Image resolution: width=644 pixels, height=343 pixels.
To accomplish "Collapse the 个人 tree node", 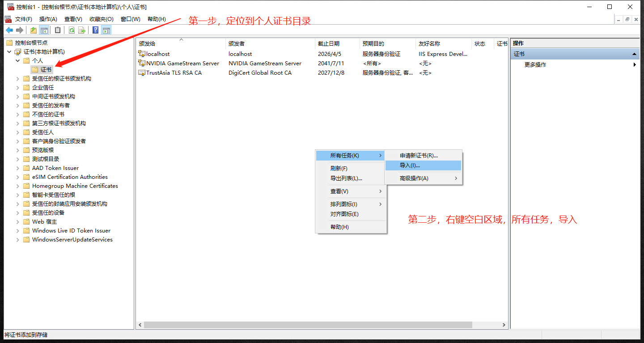I will [x=18, y=60].
